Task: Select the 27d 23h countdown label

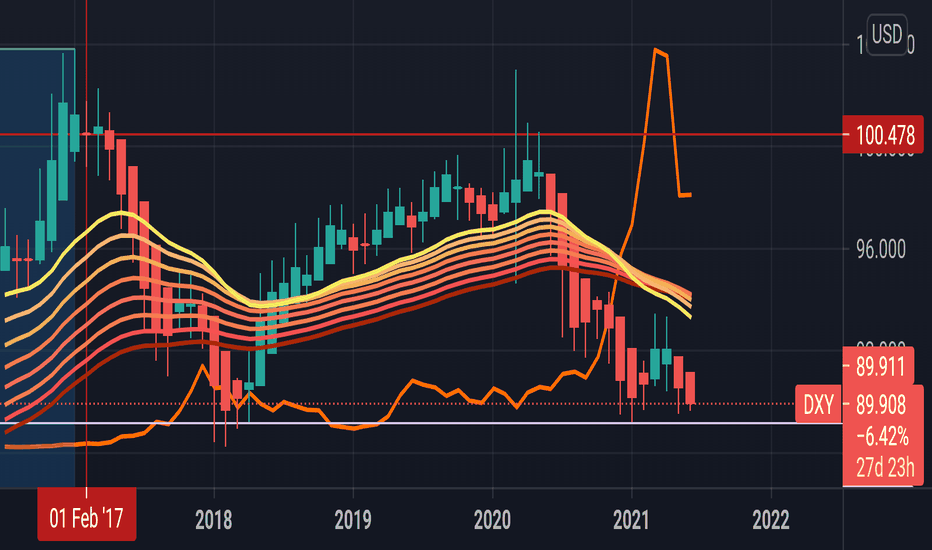Action: tap(885, 467)
